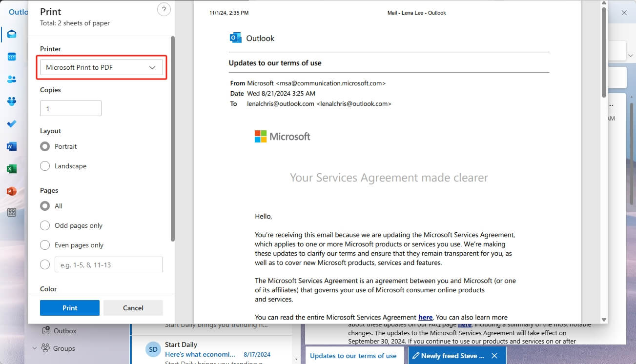636x364 pixels.
Task: Click the preview scrollbar up arrow
Action: tap(604, 3)
